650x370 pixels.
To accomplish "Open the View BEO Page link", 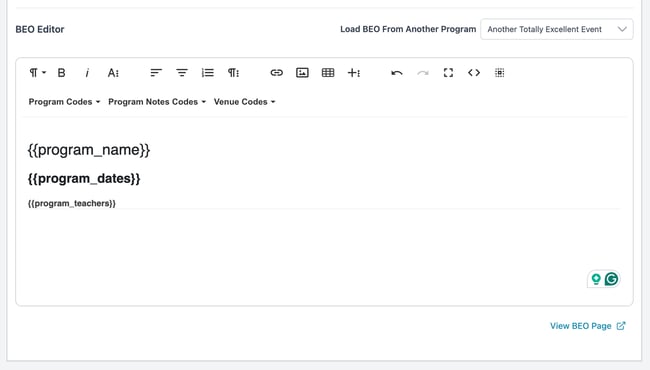I will point(587,326).
